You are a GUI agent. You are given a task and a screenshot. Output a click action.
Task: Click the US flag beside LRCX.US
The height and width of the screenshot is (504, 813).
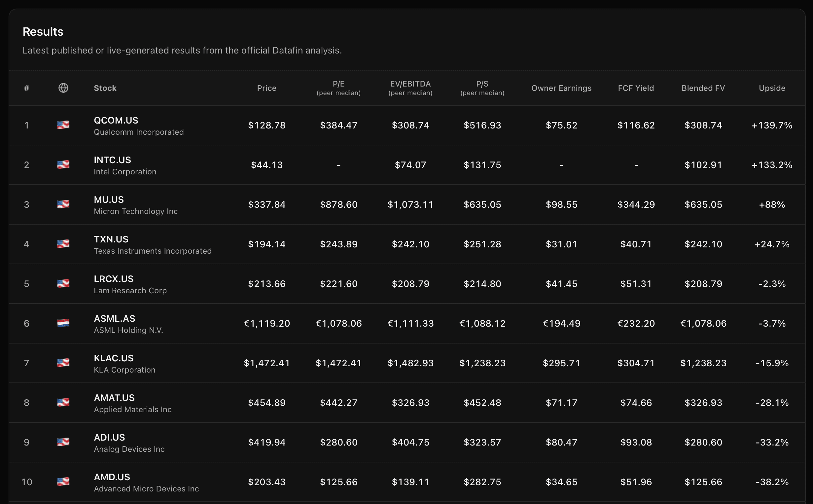(63, 284)
